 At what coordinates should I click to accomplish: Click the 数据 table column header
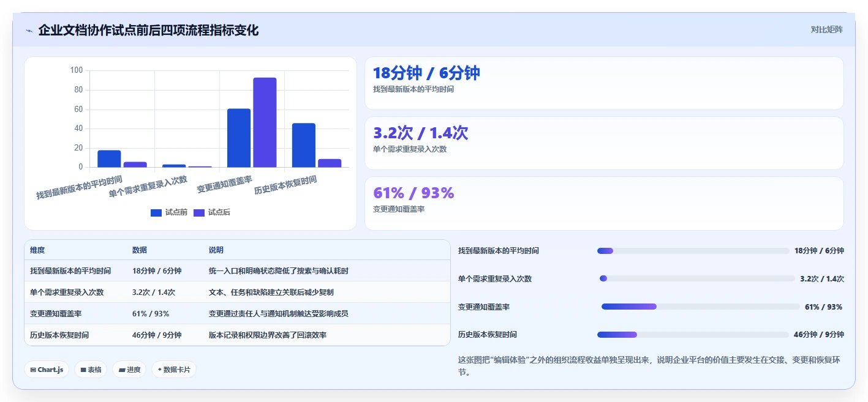(140, 250)
